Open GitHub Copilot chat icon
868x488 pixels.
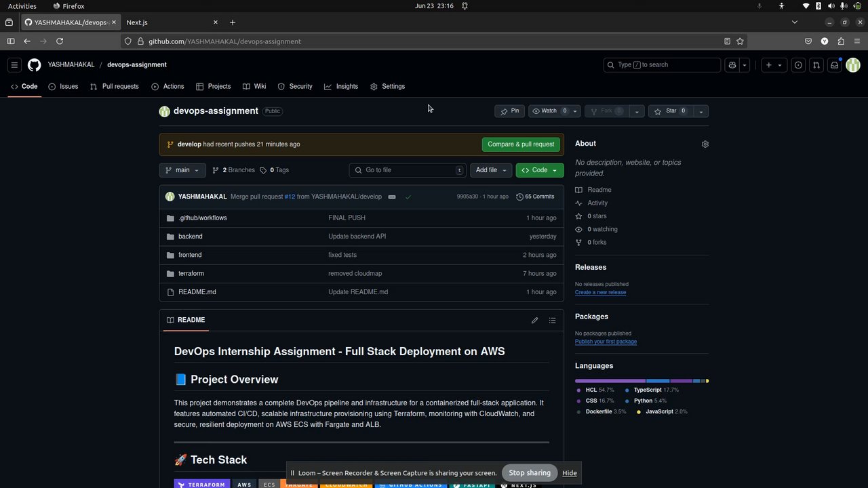tap(732, 65)
